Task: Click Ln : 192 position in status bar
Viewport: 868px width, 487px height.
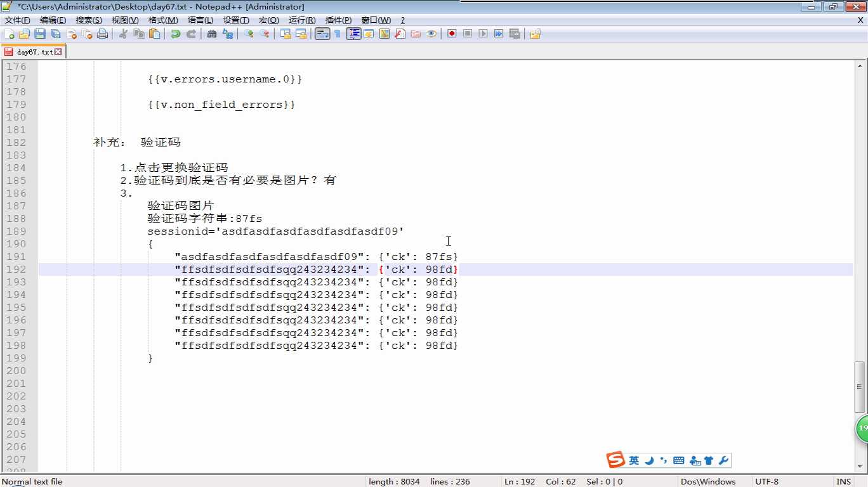Action: 520,482
